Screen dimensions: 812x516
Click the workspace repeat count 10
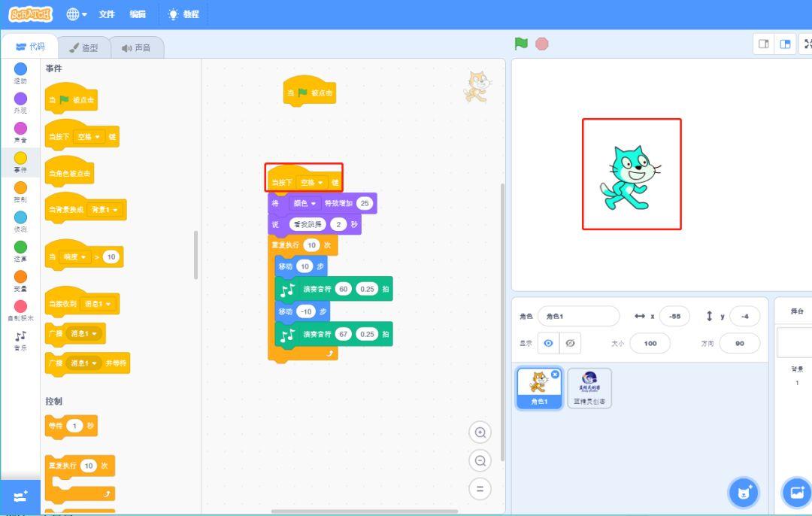click(x=311, y=245)
